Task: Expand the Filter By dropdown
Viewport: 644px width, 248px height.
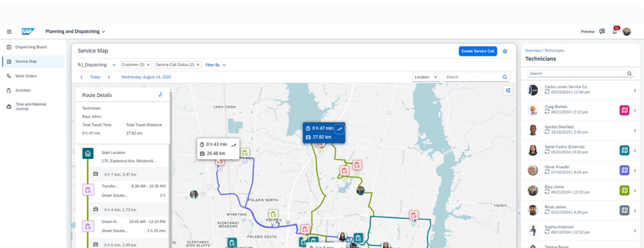Action: pyautogui.click(x=216, y=65)
